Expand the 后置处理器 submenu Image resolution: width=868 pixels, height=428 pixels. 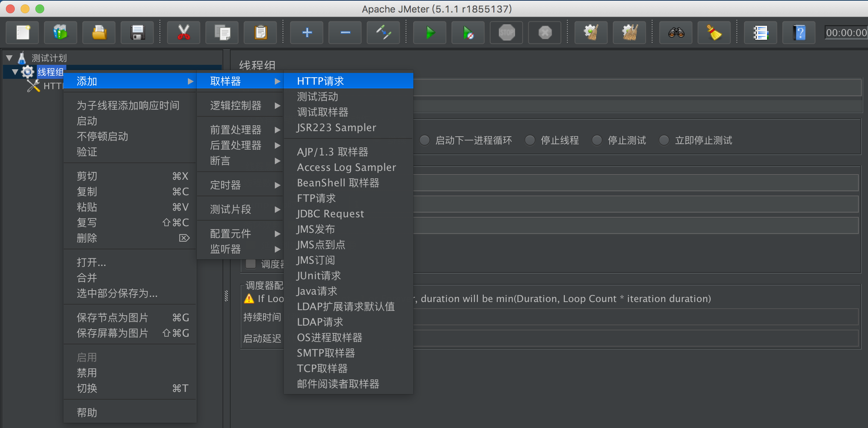tap(240, 145)
